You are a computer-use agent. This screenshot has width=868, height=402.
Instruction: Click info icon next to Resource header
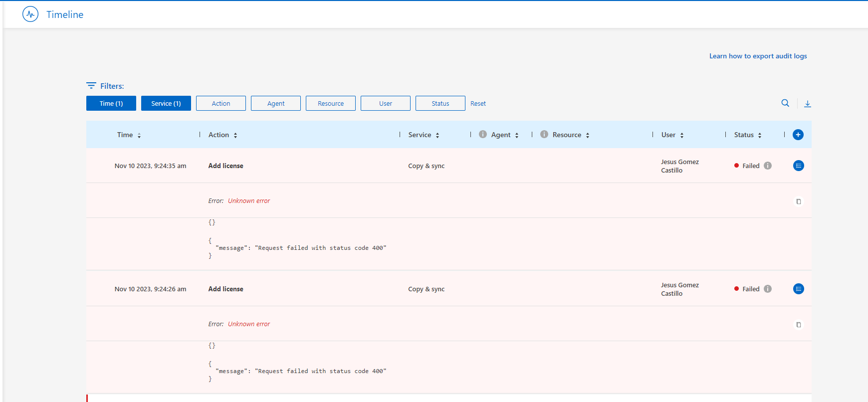point(544,135)
